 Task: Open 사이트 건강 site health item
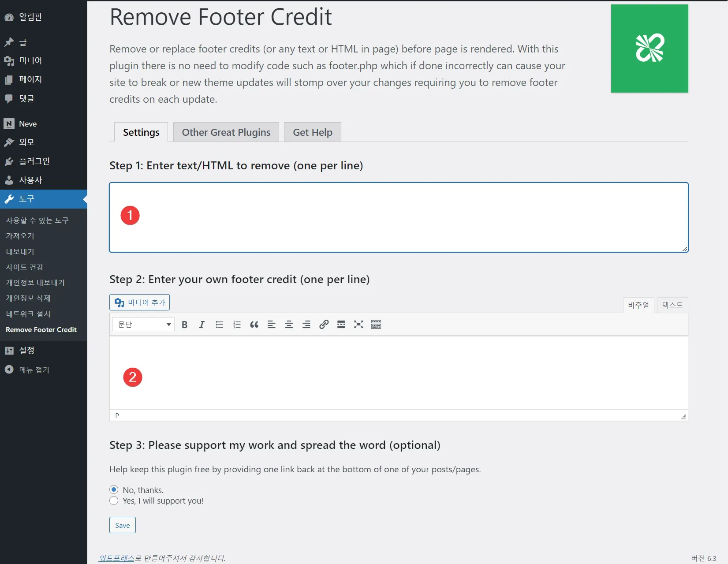tap(24, 267)
